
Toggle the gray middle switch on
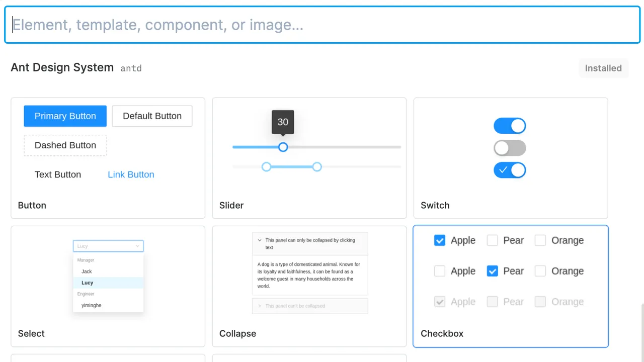tap(510, 148)
